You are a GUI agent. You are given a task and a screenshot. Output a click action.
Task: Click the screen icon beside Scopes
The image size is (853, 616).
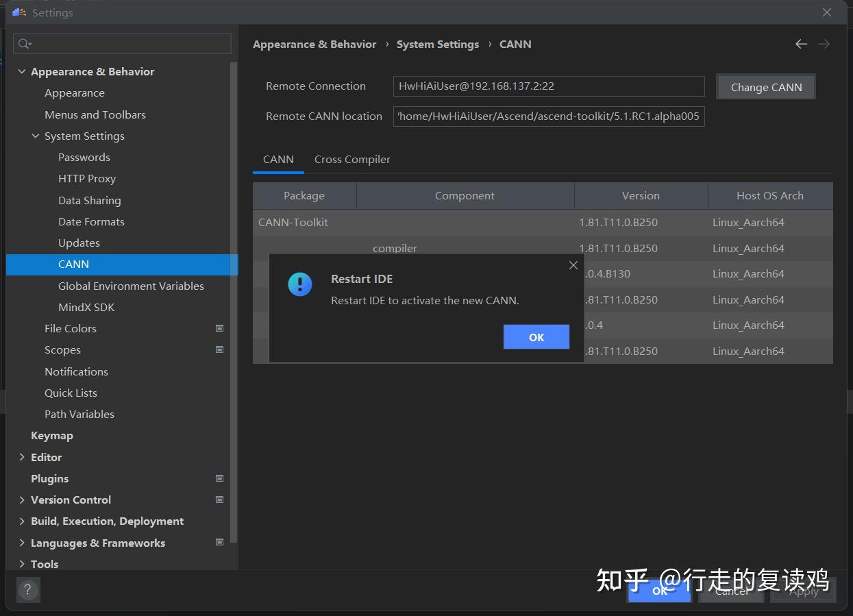[219, 349]
